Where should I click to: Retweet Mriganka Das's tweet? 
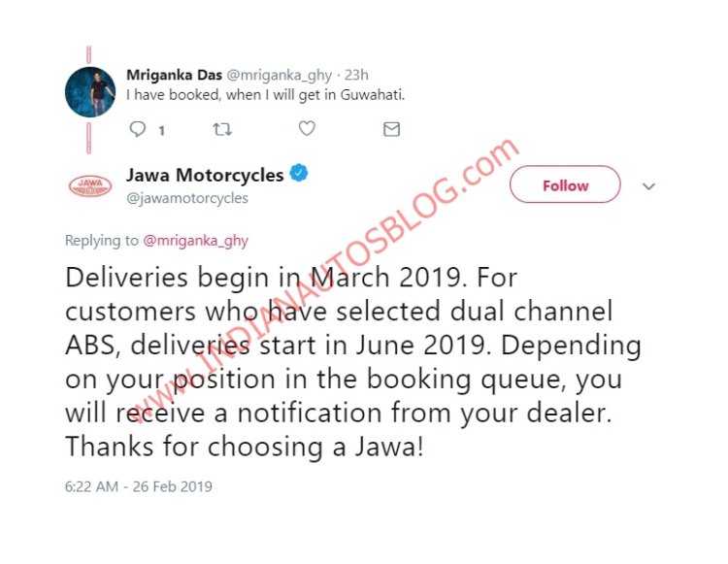coord(222,129)
